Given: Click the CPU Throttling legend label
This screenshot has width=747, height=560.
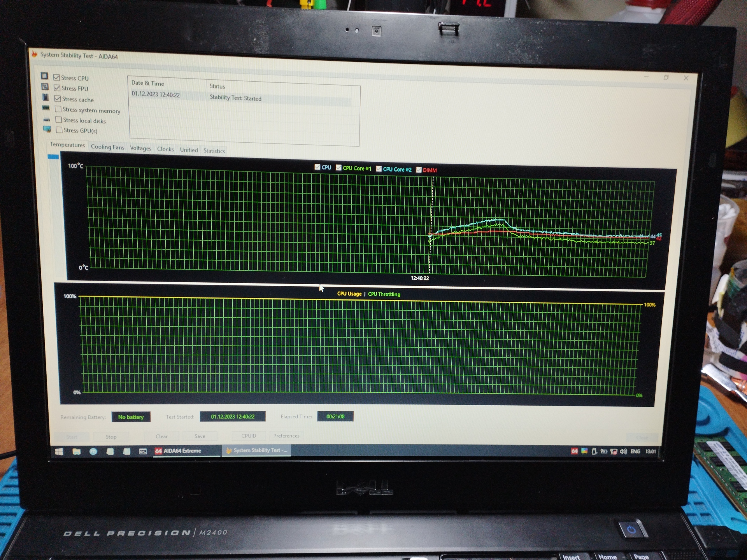Looking at the screenshot, I should (384, 294).
